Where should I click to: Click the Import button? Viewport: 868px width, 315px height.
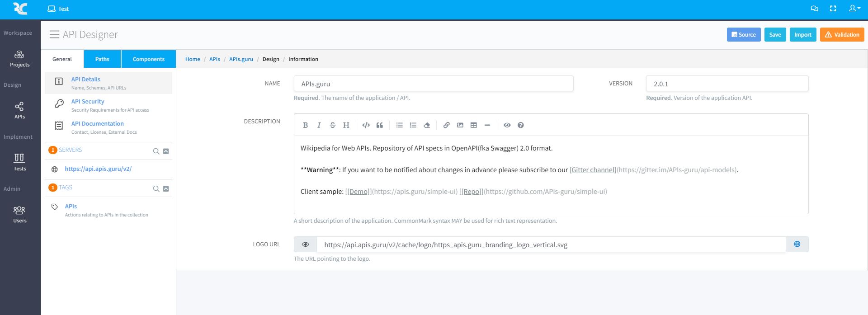803,35
